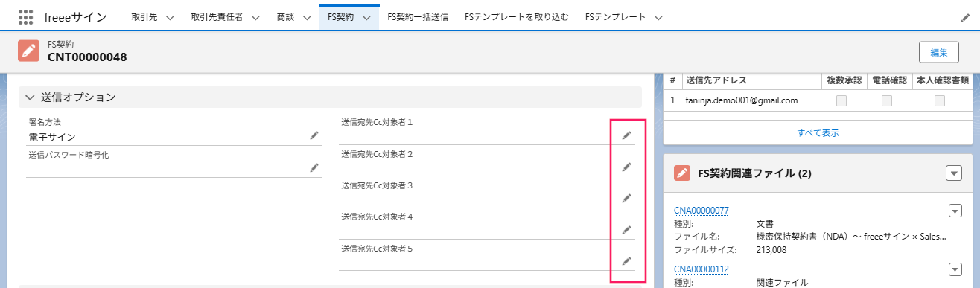Open FS契約関連ファイル panel actions dropdown
The width and height of the screenshot is (980, 288).
pos(953,173)
